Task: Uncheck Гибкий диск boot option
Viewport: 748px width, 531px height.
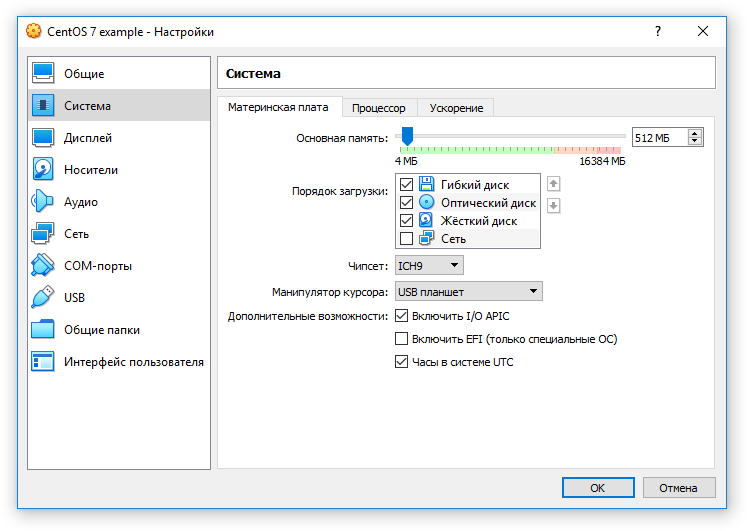Action: 406,185
